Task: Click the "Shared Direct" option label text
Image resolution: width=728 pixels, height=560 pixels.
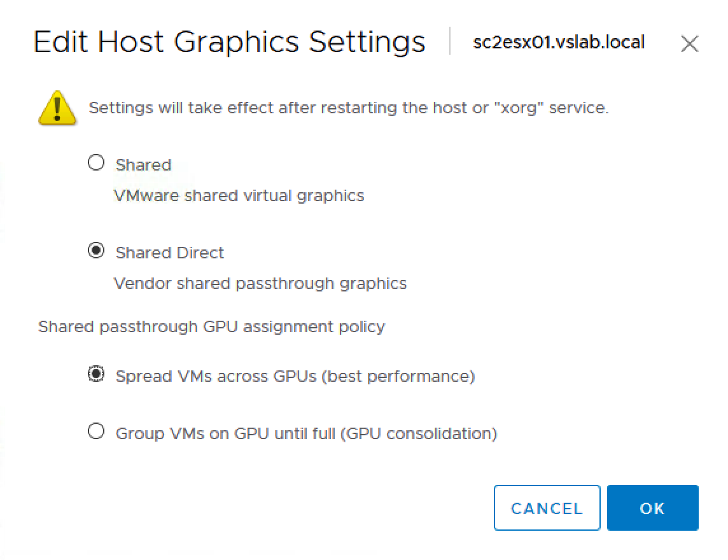Action: [x=170, y=253]
